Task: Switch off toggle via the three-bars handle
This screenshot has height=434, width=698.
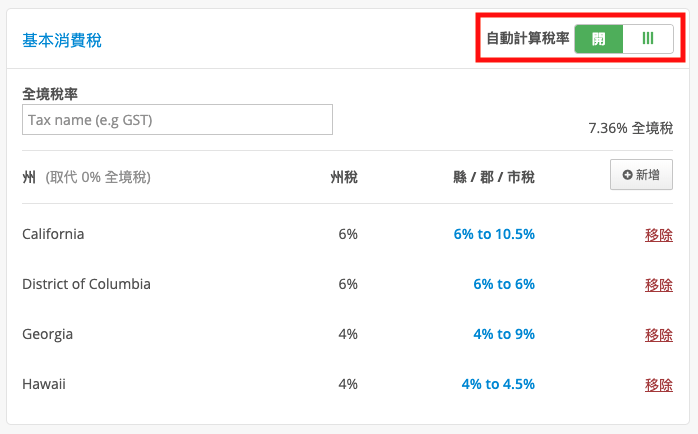Action: tap(648, 39)
